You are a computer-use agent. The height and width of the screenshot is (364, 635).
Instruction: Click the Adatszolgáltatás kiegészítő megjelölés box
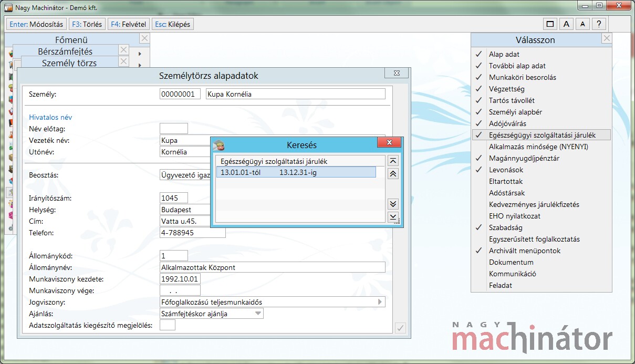[168, 325]
